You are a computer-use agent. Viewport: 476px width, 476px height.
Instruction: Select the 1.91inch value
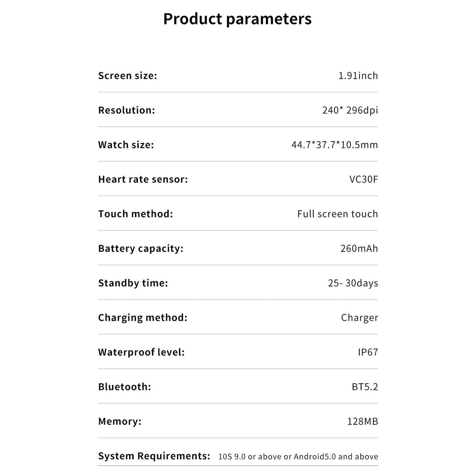click(358, 76)
